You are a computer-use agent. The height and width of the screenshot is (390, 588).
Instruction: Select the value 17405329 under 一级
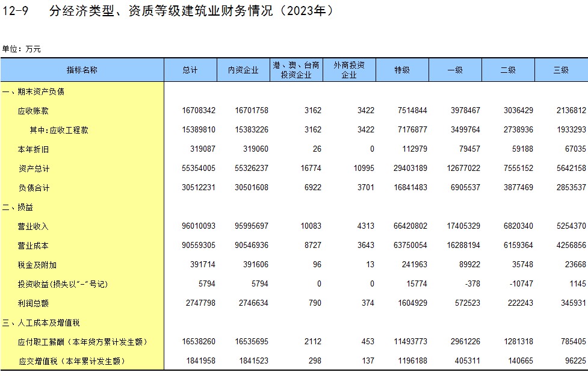tap(463, 226)
